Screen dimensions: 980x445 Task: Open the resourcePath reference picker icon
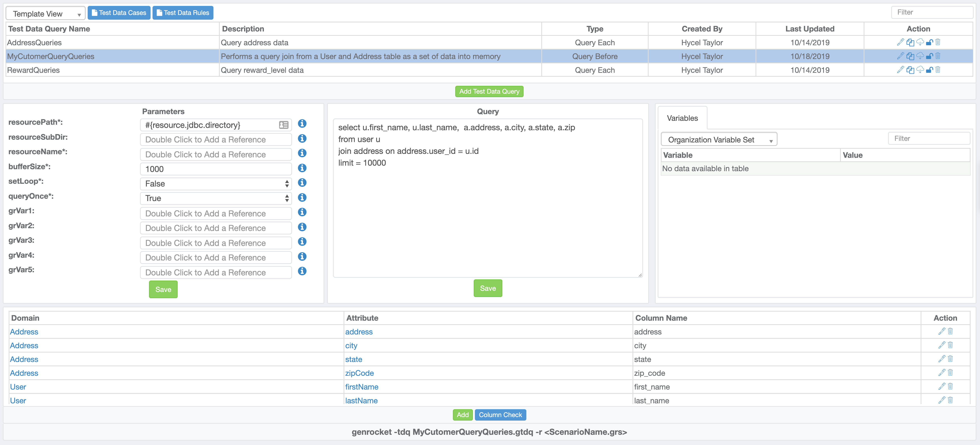pos(284,125)
